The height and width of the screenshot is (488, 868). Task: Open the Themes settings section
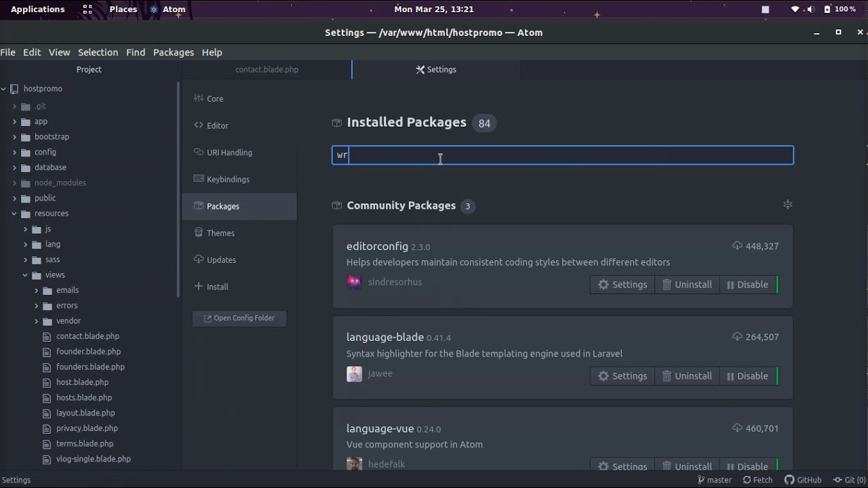[x=220, y=233]
